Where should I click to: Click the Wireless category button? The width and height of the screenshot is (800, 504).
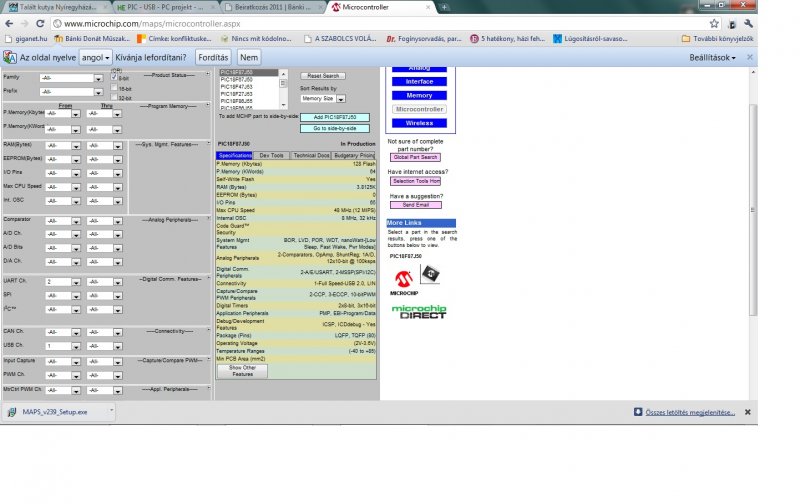(419, 123)
